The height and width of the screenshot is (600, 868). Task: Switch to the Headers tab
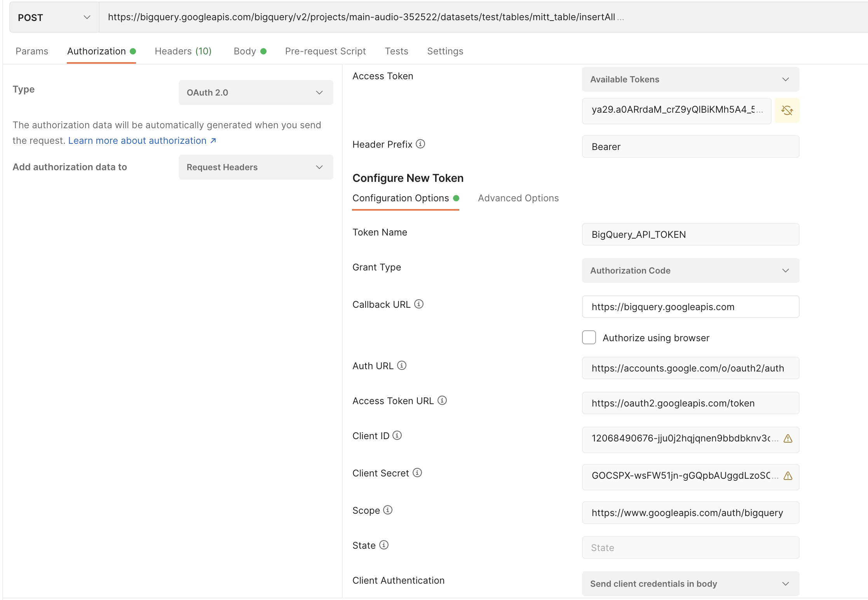coord(183,51)
